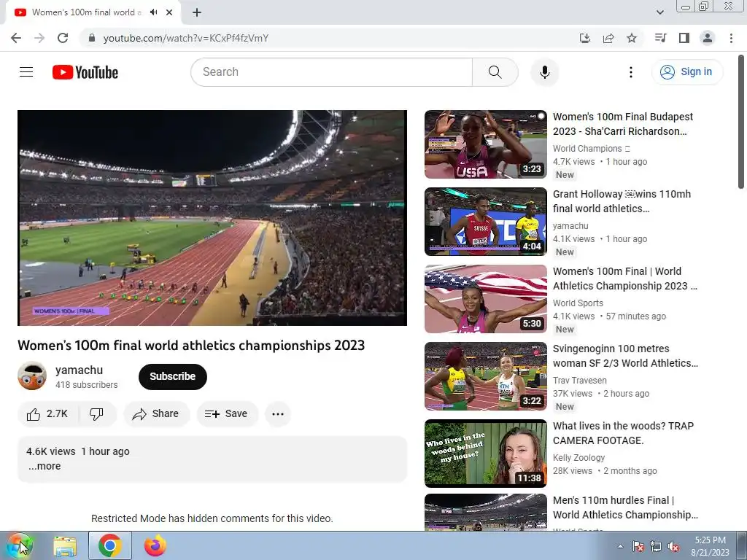Open Grant Holloway 110mh video thumbnail

click(x=485, y=222)
